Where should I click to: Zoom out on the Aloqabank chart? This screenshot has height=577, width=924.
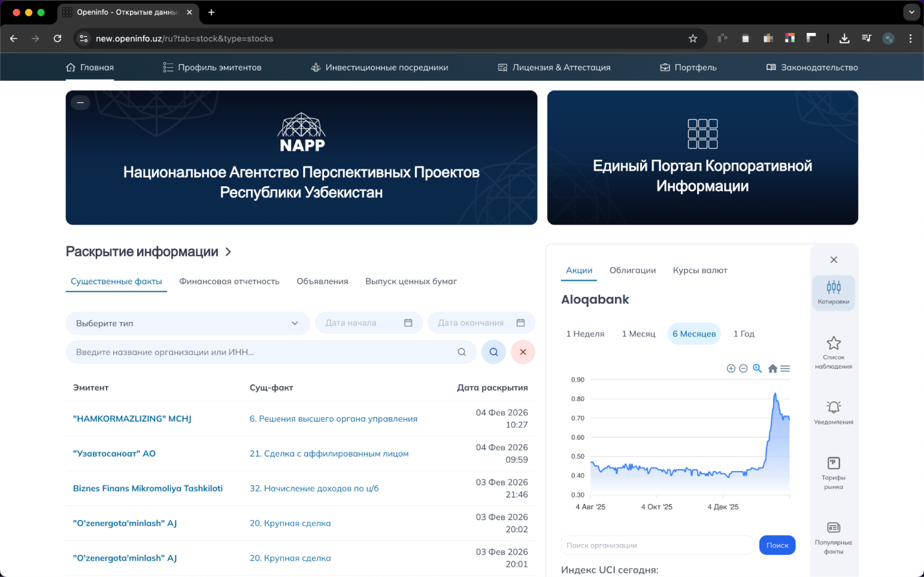pos(744,369)
